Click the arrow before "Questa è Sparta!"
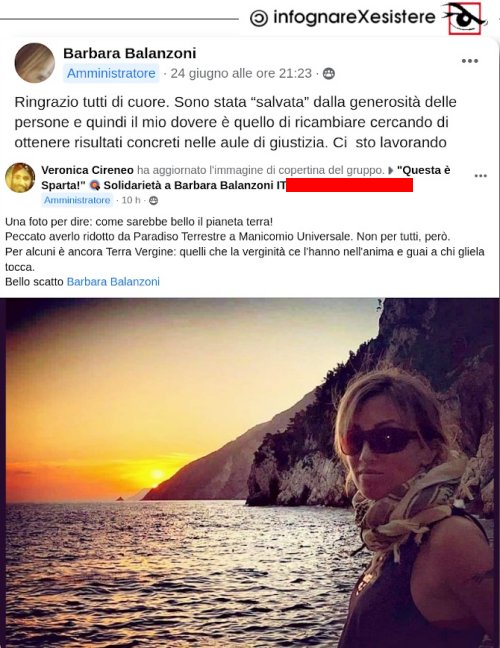This screenshot has height=648, width=500. 390,171
